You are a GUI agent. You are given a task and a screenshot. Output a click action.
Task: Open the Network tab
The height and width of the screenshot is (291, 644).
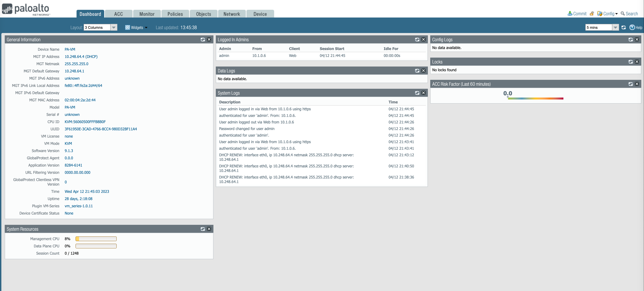pyautogui.click(x=231, y=14)
